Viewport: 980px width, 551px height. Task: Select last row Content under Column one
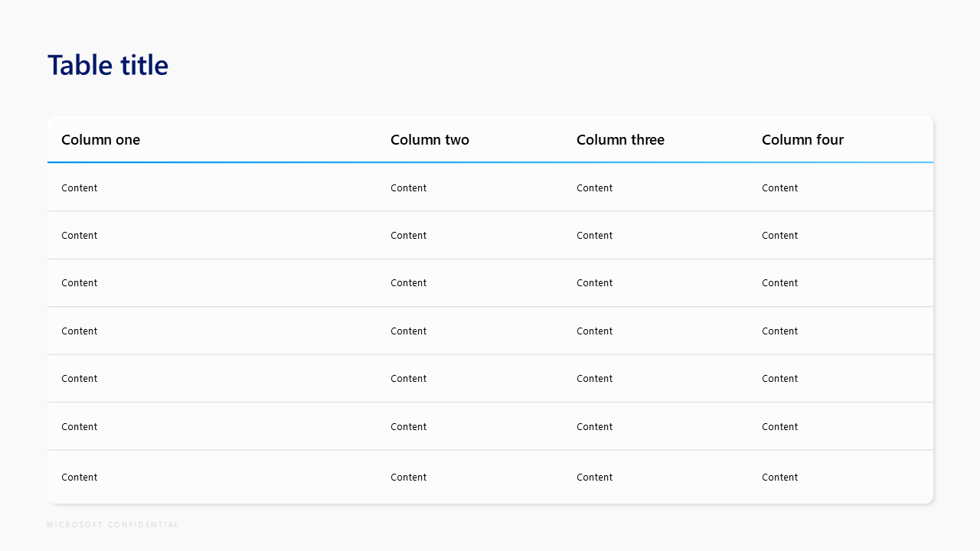[x=80, y=478]
